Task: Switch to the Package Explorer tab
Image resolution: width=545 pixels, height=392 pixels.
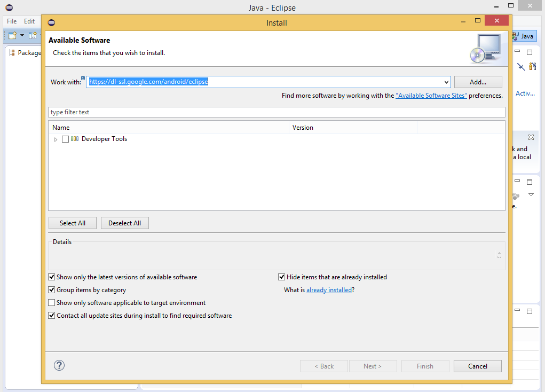Action: (26, 52)
